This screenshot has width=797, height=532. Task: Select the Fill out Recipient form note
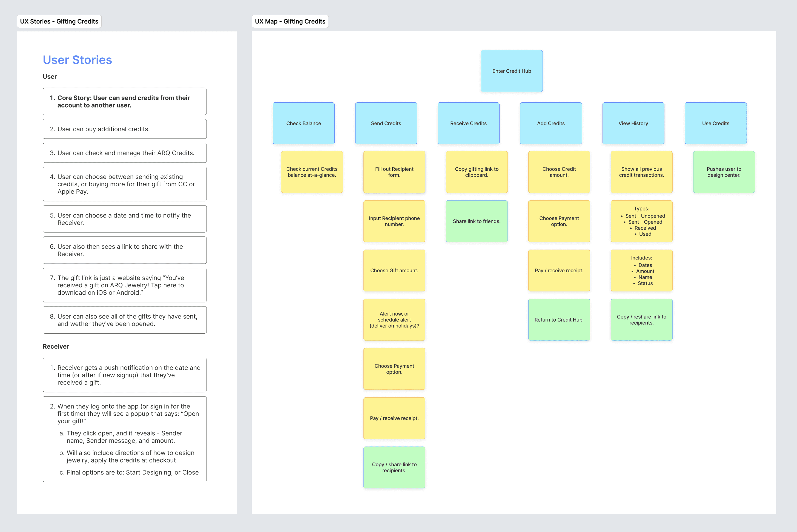tap(394, 172)
